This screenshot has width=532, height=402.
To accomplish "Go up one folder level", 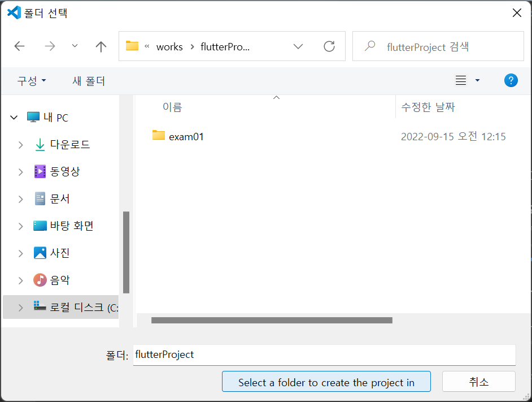I will pos(101,46).
